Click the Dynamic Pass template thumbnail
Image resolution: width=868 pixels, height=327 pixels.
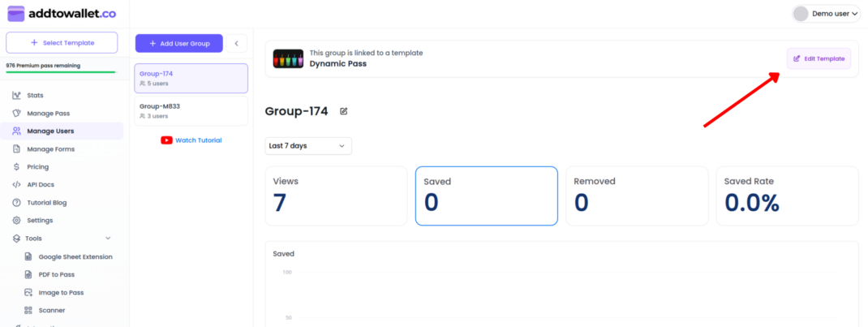pyautogui.click(x=288, y=58)
